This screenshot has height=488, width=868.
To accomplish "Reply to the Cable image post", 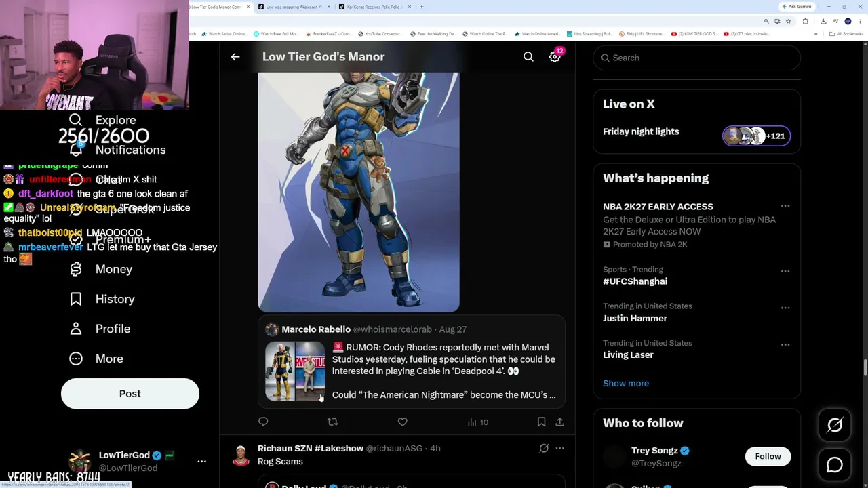I will click(x=263, y=422).
